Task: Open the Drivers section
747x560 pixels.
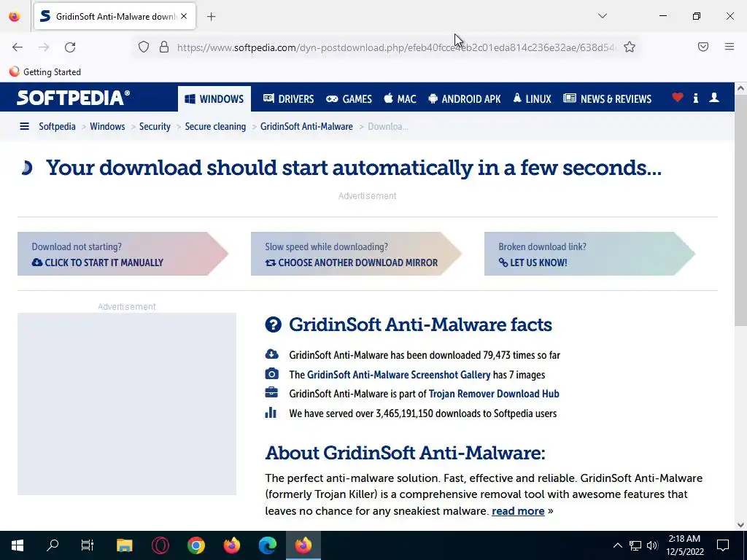Action: (288, 99)
